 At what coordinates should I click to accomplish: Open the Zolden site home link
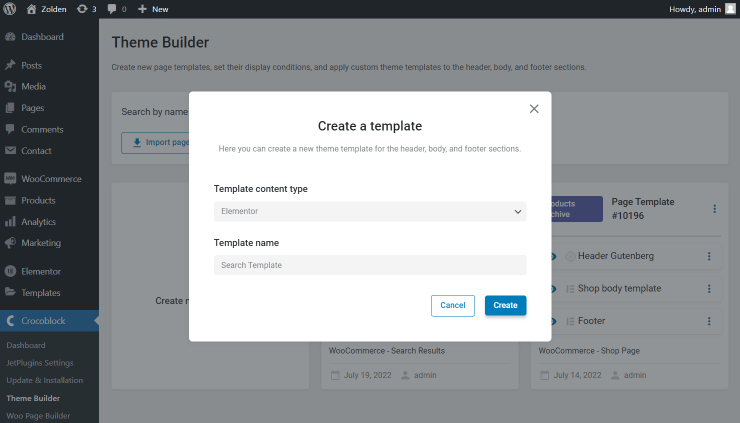(46, 9)
